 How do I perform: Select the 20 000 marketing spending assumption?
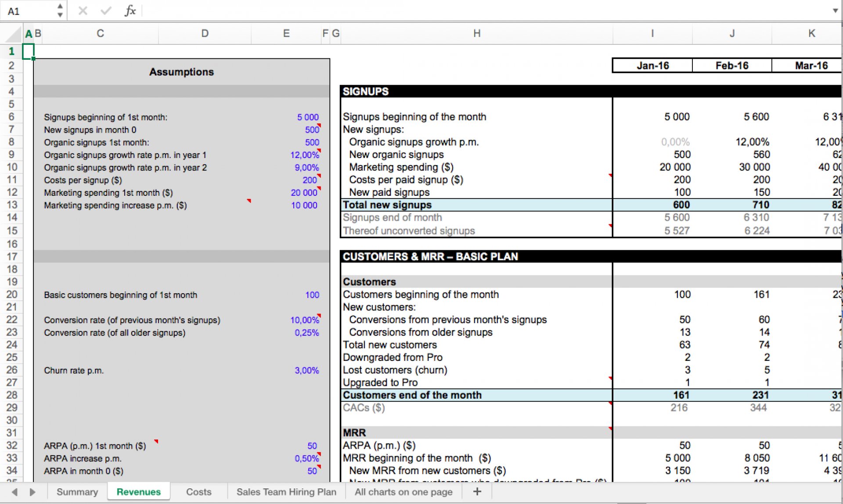click(x=304, y=193)
